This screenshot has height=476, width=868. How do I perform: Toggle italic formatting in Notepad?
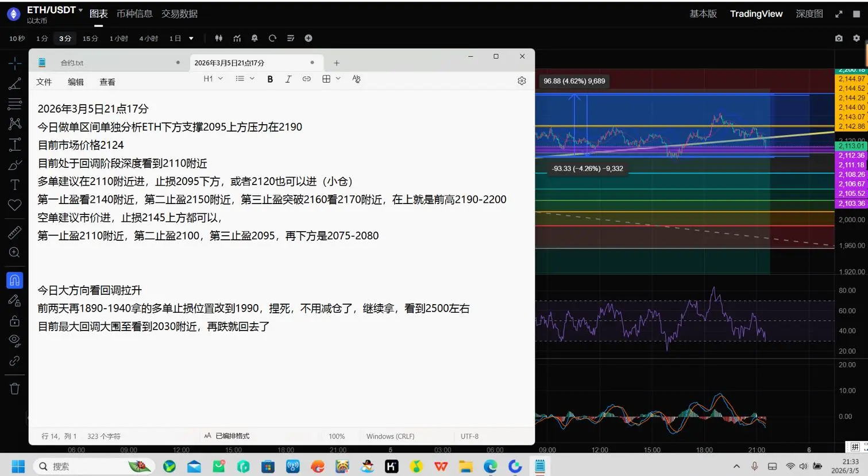click(288, 79)
